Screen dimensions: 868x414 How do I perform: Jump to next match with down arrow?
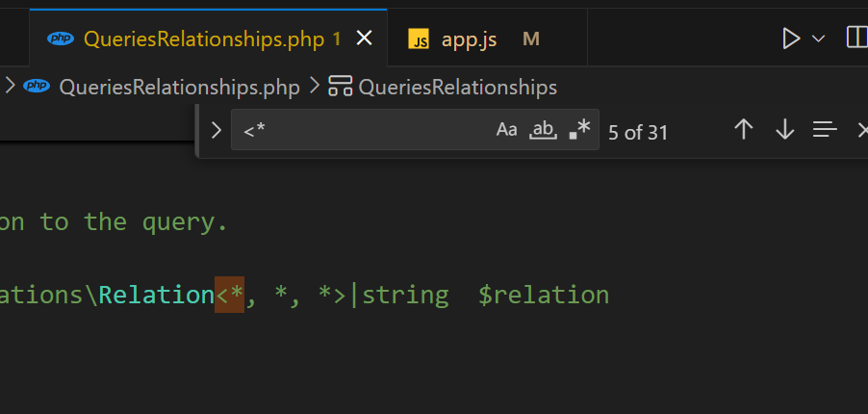pos(784,130)
